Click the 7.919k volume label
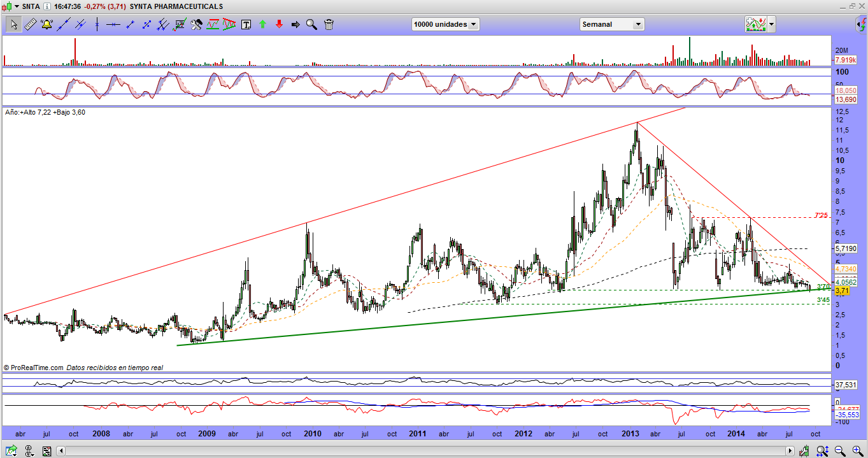This screenshot has width=868, height=458. [845, 60]
